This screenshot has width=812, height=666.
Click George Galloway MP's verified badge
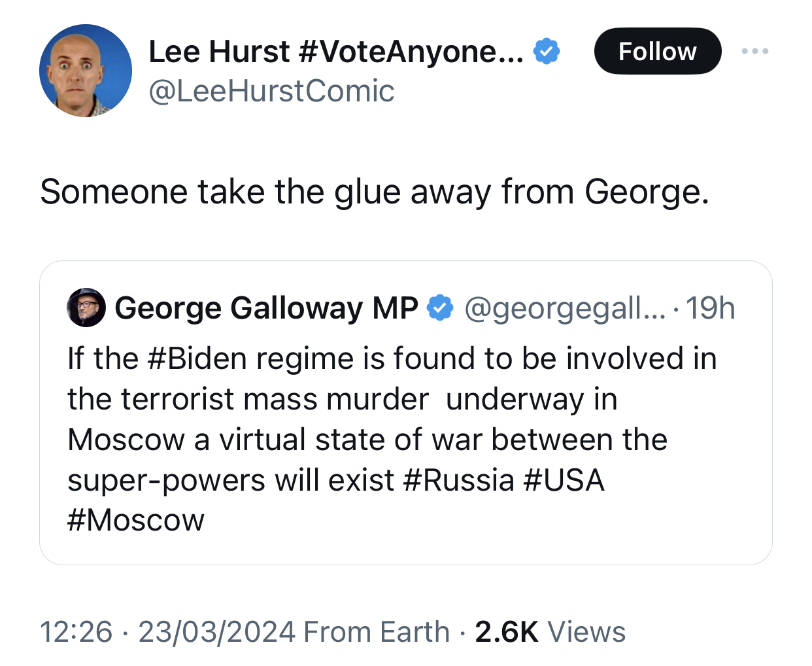(440, 308)
